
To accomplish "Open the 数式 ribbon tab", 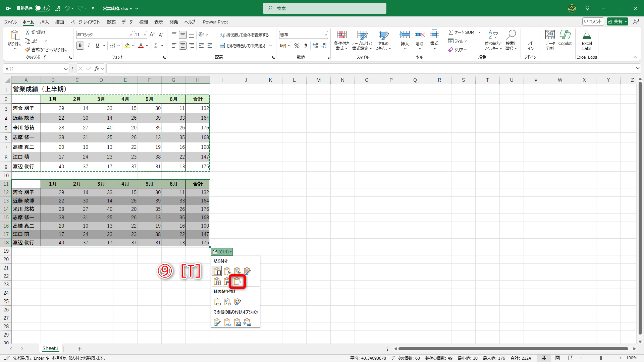I will (x=111, y=22).
